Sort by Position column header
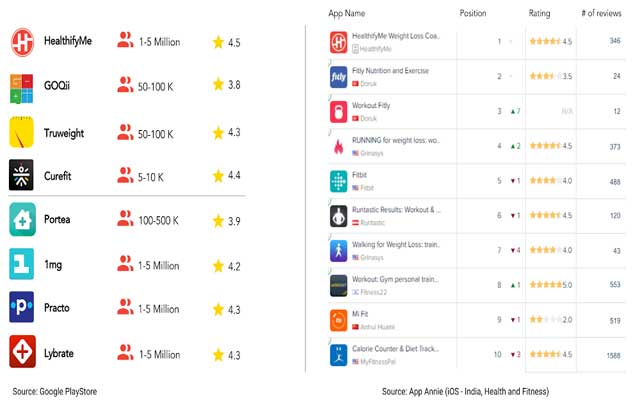 473,14
